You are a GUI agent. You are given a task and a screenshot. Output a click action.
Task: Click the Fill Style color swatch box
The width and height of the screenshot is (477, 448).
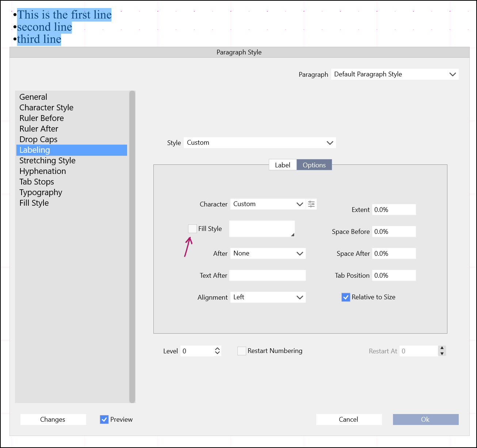[x=262, y=229]
